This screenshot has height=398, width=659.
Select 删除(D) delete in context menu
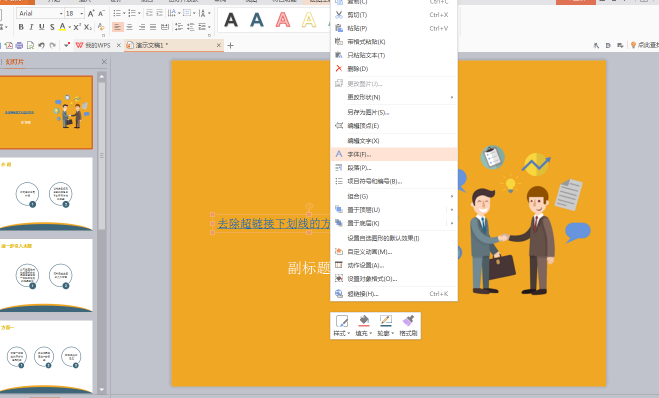(394, 69)
